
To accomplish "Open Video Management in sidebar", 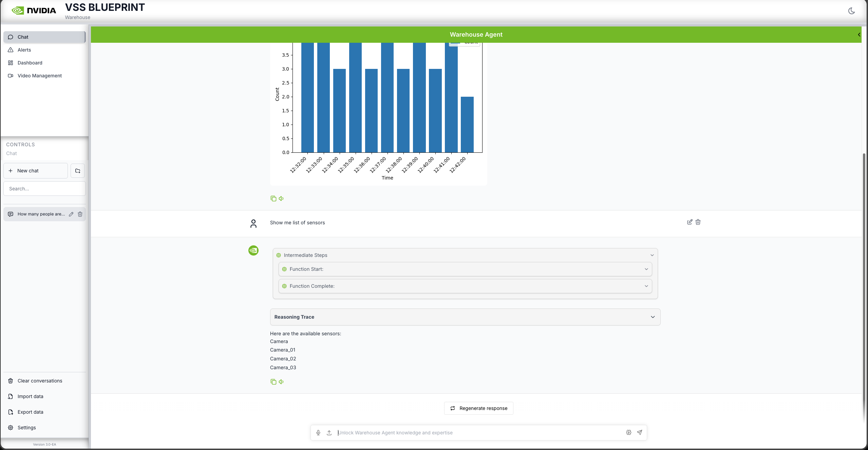I will pyautogui.click(x=39, y=76).
